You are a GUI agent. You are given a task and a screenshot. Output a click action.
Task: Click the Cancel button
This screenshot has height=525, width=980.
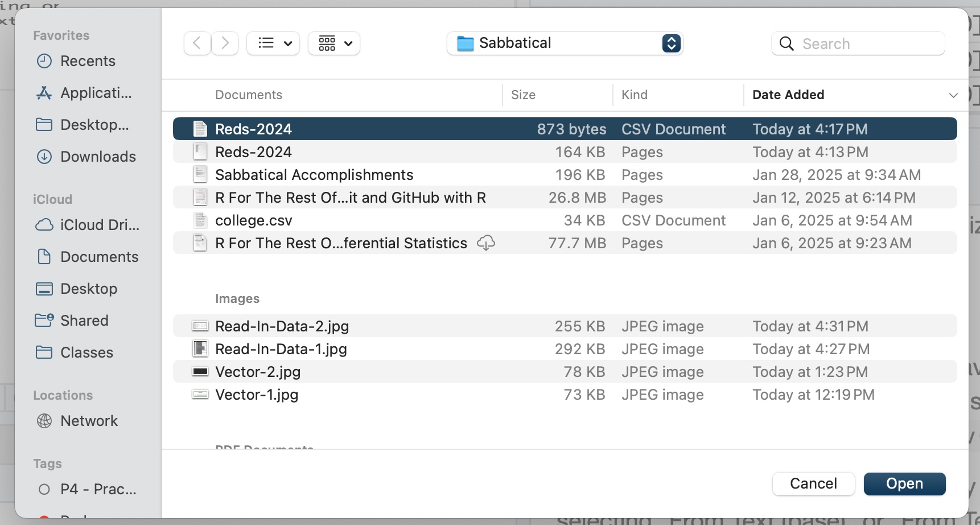[x=813, y=483]
